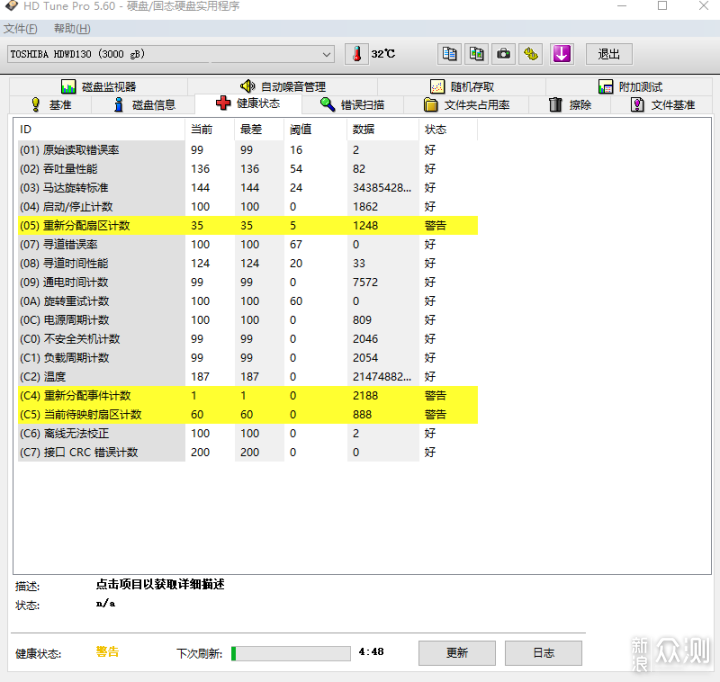Click the 数据 column header
Screen dimensions: 720x682
tap(383, 130)
